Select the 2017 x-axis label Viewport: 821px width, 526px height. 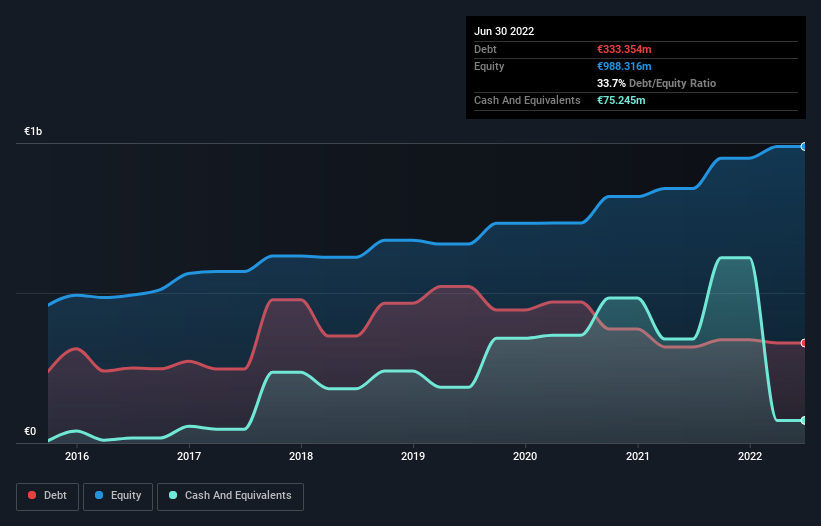189,456
